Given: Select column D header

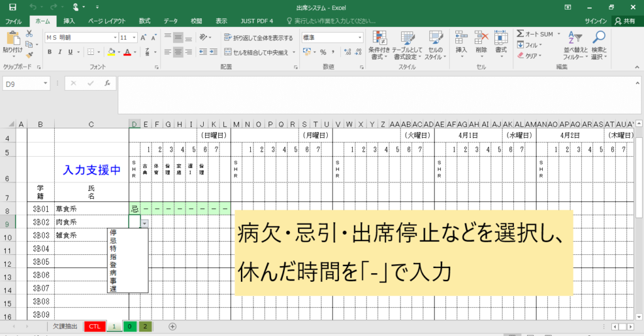Looking at the screenshot, I should 135,124.
